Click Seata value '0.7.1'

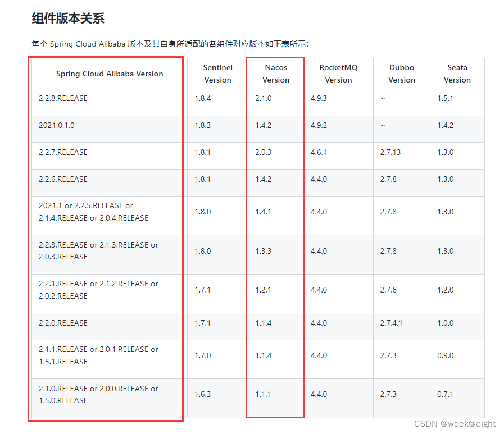pos(445,394)
